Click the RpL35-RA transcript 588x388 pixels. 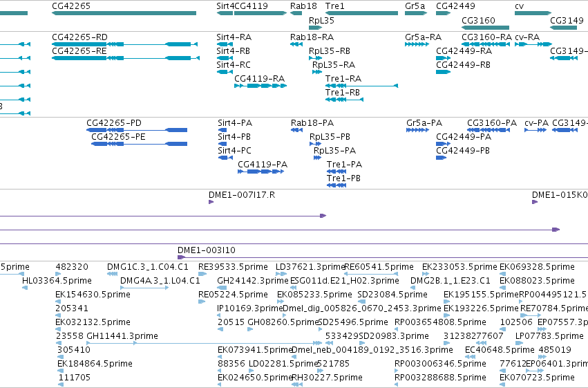317,72
